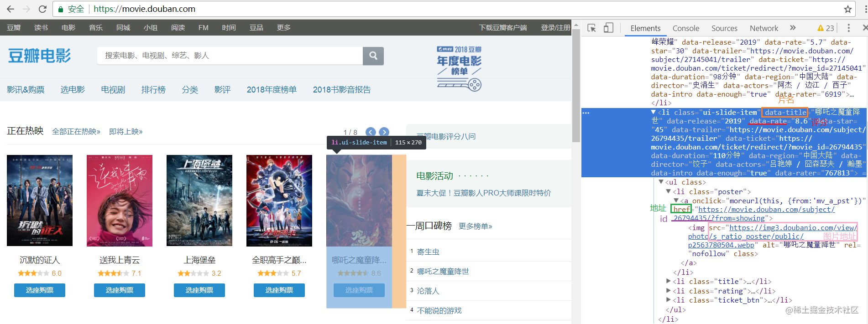Expand the li class="ticket_btn" node
Viewport: 868px width, 324px height.
(668, 300)
